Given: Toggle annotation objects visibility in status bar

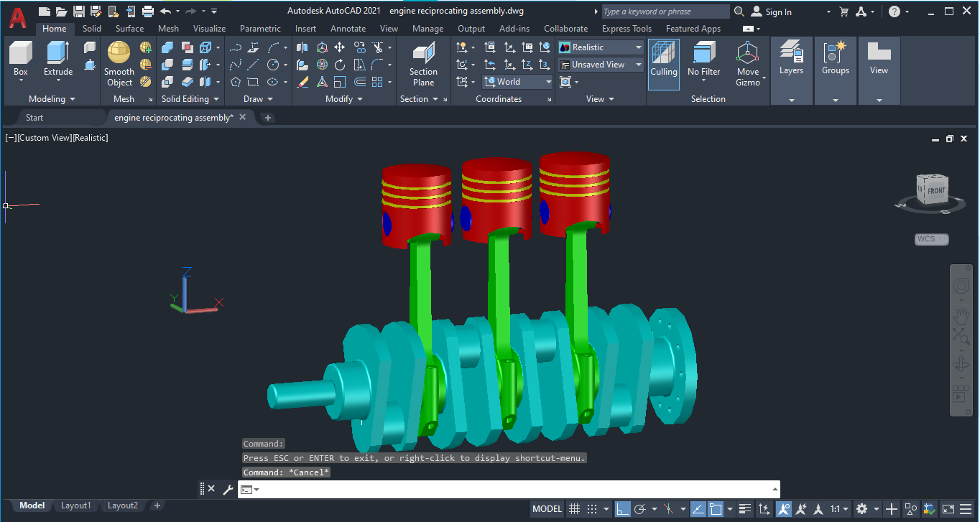Looking at the screenshot, I should coord(782,509).
